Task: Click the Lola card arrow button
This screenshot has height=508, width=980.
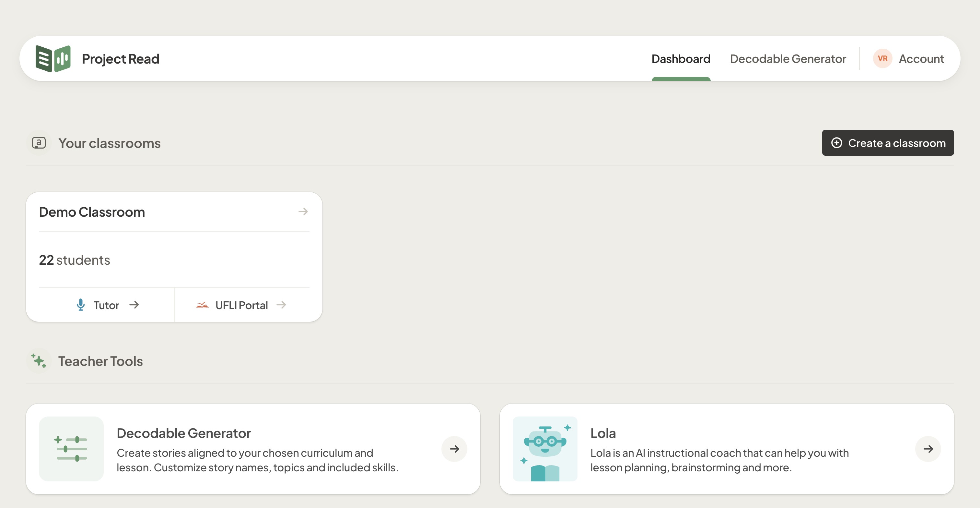Action: click(x=928, y=449)
